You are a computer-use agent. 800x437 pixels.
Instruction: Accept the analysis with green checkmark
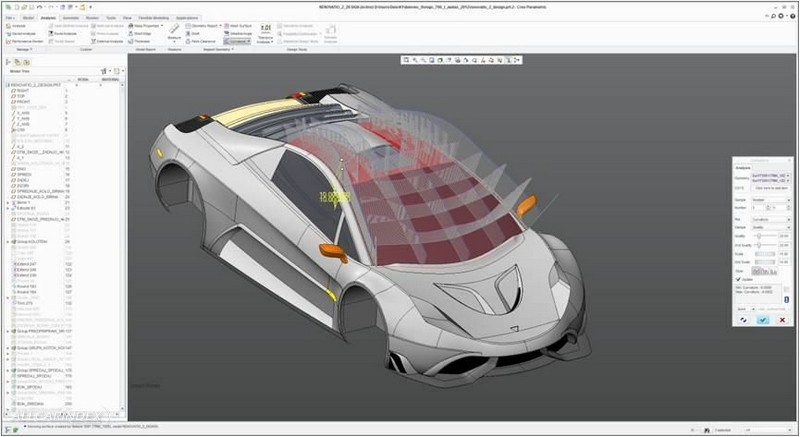point(763,320)
